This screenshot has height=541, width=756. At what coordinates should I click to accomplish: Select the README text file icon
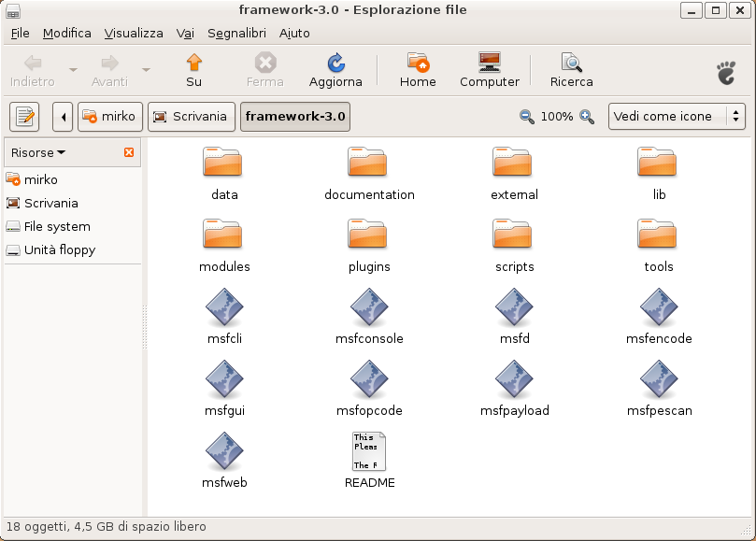click(x=369, y=451)
